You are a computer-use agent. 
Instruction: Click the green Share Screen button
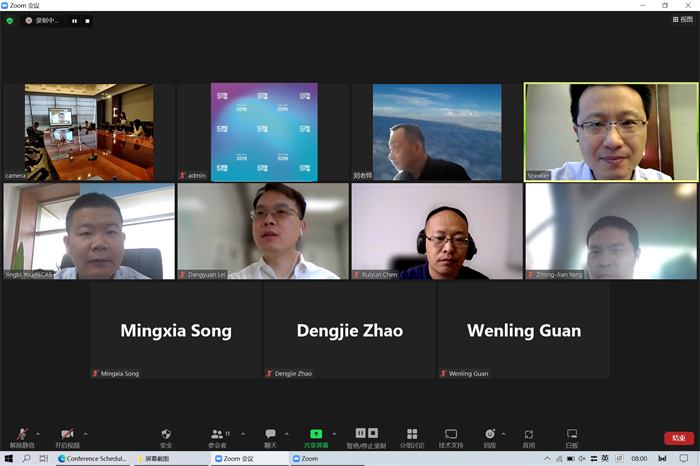click(x=316, y=435)
